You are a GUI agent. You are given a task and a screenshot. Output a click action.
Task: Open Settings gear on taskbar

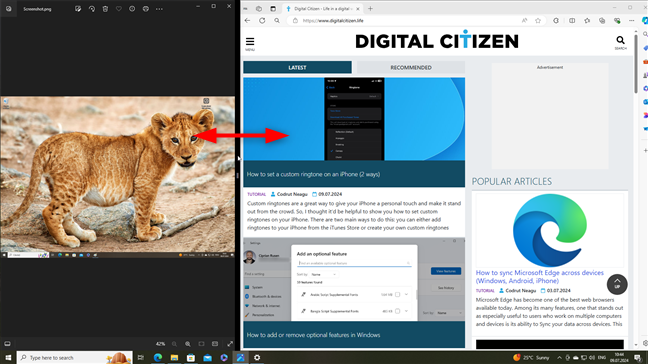pyautogui.click(x=257, y=357)
